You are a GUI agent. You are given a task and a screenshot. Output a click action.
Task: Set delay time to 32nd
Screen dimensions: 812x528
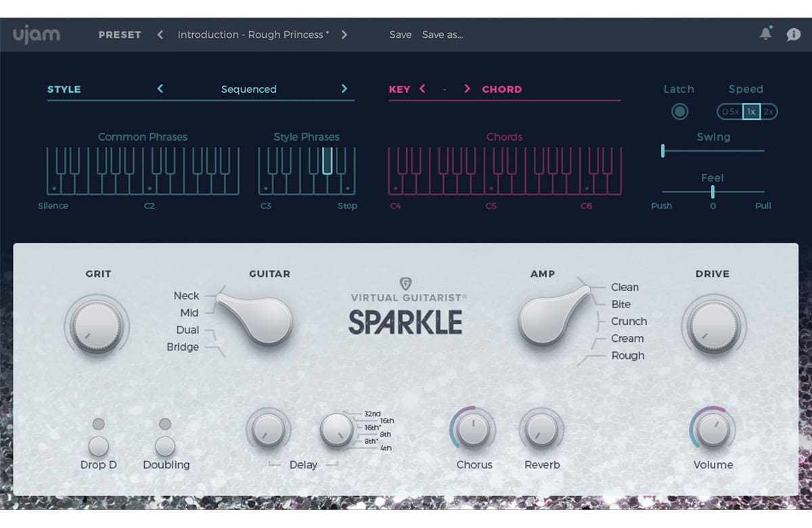(x=372, y=414)
